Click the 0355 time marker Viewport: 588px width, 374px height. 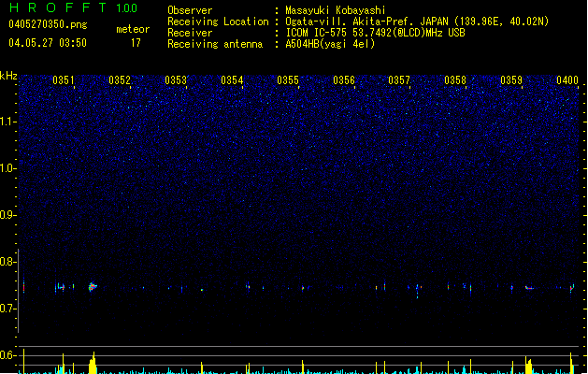[288, 80]
